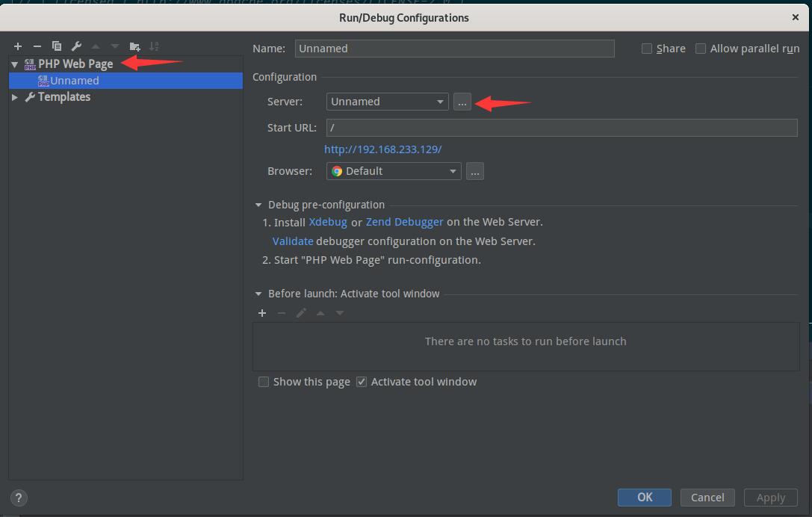
Task: Check the Show this page option
Action: click(x=264, y=382)
